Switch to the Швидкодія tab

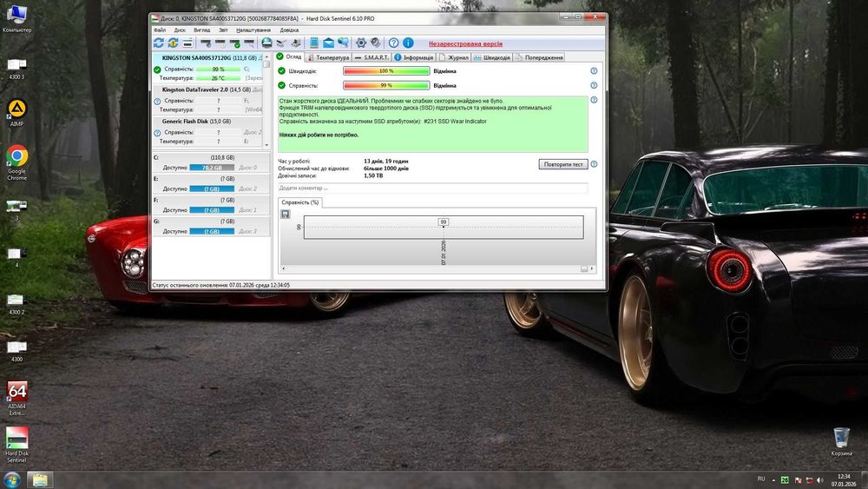491,57
